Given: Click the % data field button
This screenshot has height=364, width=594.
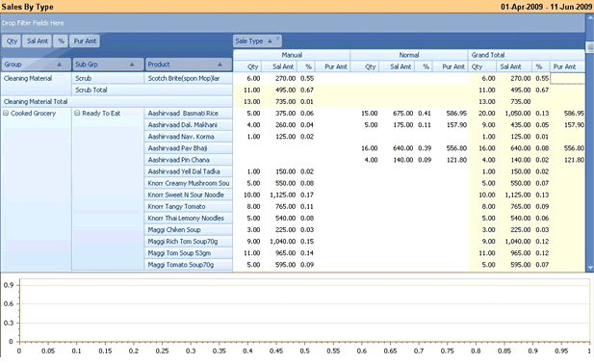Looking at the screenshot, I should (61, 40).
